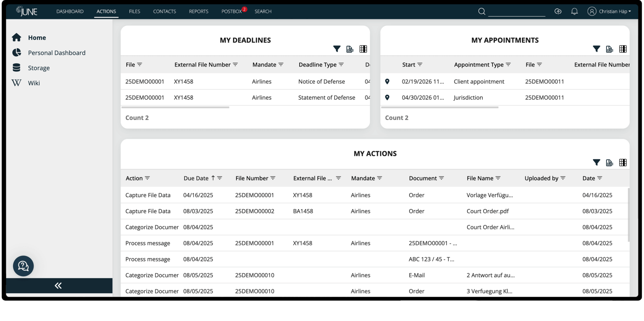The image size is (644, 321).
Task: Click the upload cloud icon in the header
Action: coord(558,11)
